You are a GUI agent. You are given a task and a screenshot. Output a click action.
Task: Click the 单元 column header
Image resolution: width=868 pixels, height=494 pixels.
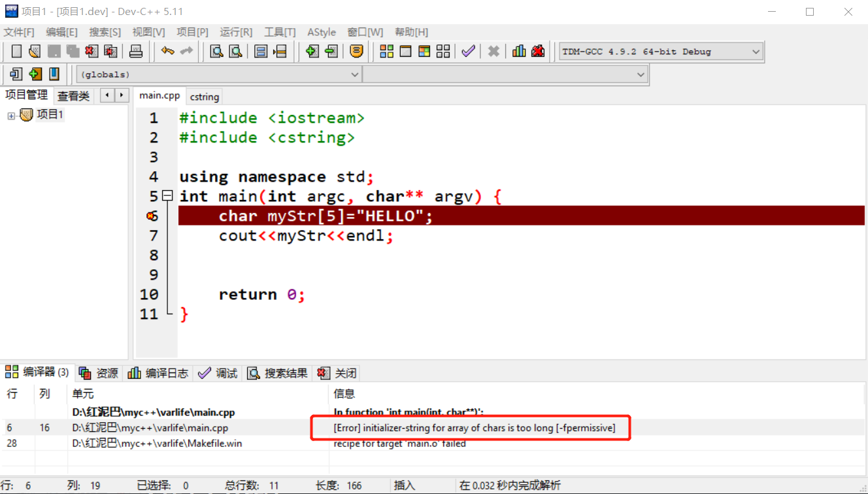[x=198, y=393]
